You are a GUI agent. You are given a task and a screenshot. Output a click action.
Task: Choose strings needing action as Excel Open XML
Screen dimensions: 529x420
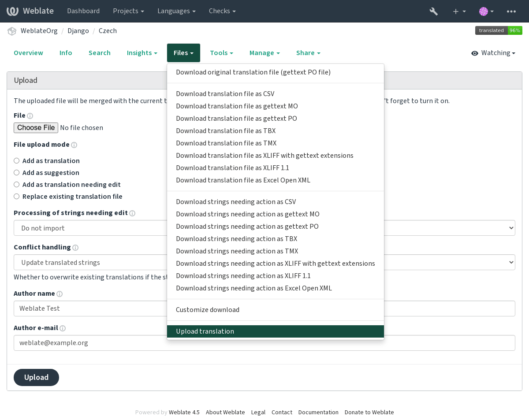click(x=276, y=288)
